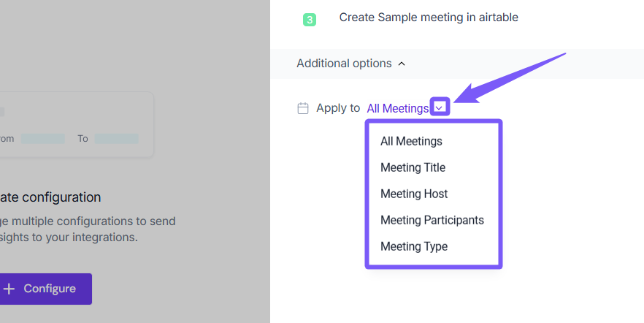The height and width of the screenshot is (323, 644).
Task: Choose Meeting Type from the dropdown
Action: point(414,246)
